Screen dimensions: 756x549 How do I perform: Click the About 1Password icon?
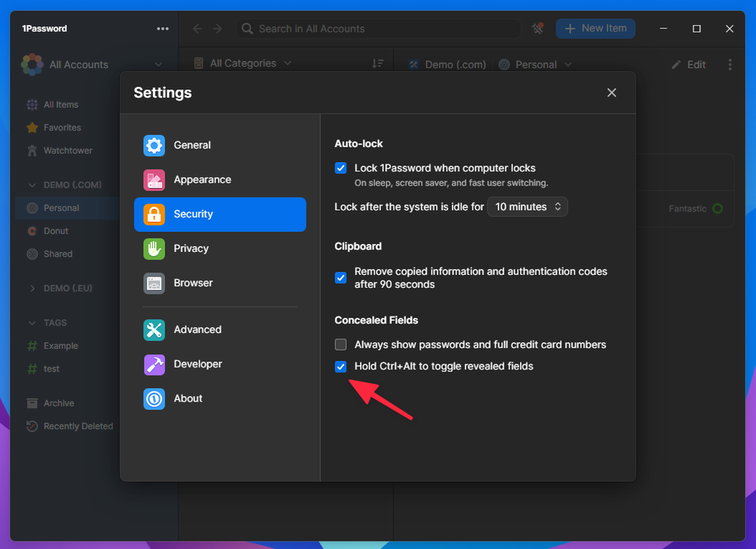[x=154, y=398]
